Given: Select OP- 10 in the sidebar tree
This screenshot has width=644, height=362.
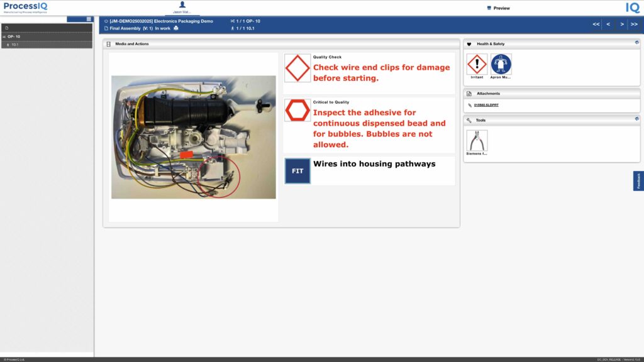Looking at the screenshot, I should 47,36.
